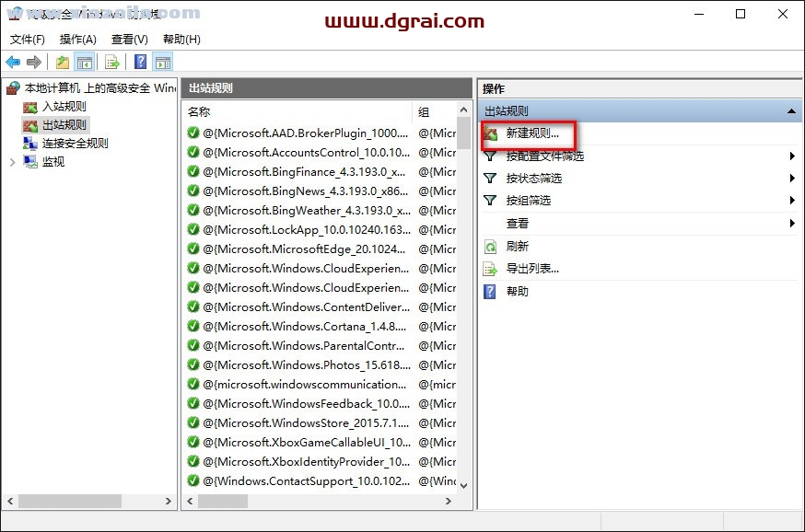The image size is (805, 532).
Task: Click the tree pane's horizontal scrollbar left arrow
Action: coord(10,501)
